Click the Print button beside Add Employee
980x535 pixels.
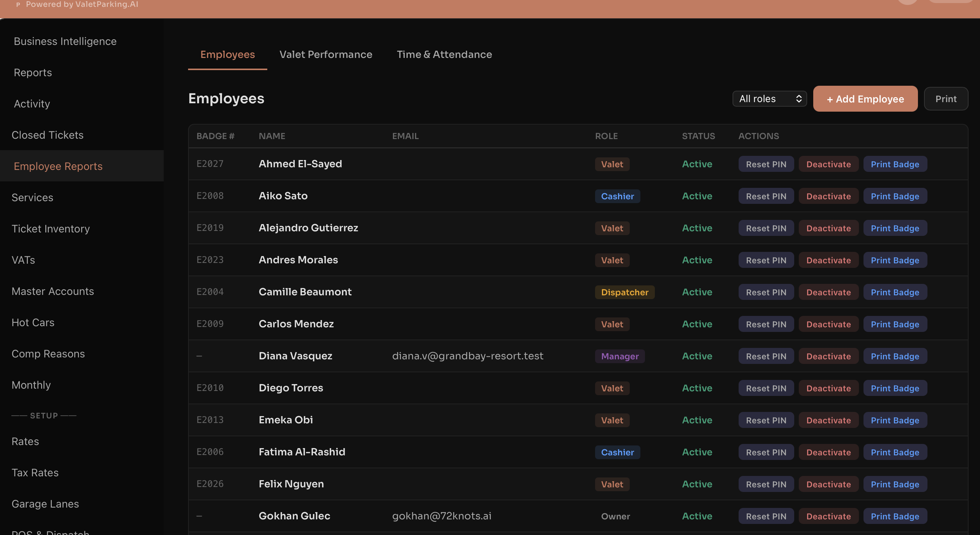[x=946, y=99]
